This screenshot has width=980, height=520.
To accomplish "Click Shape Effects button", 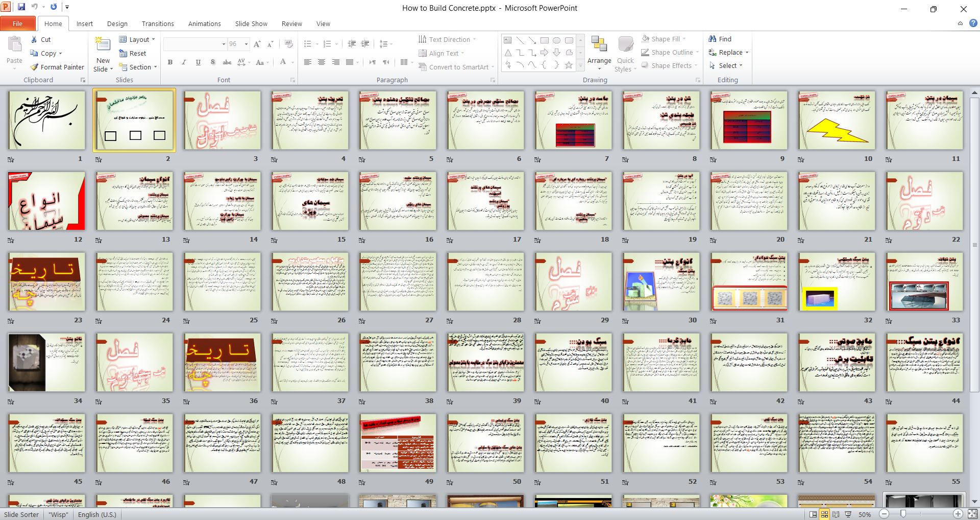I will coord(670,65).
